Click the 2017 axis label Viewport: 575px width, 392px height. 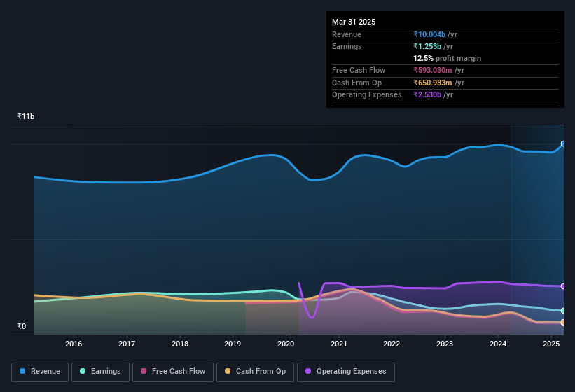click(x=127, y=344)
